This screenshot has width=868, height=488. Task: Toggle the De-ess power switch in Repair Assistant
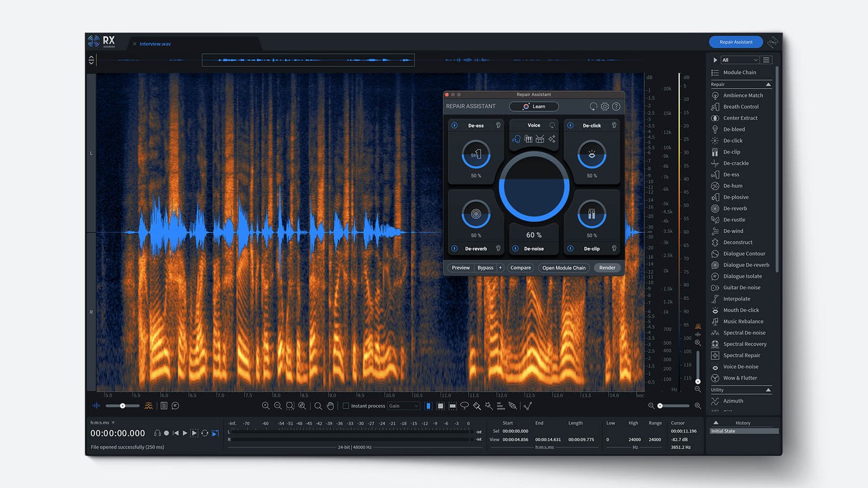455,125
